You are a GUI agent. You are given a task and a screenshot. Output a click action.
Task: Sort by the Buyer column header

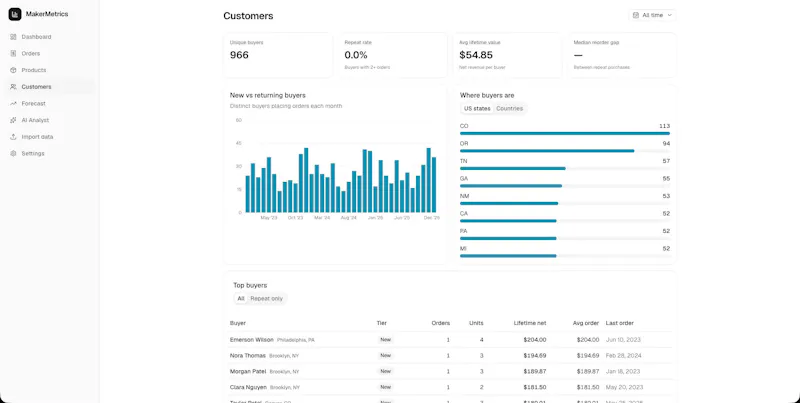point(238,323)
